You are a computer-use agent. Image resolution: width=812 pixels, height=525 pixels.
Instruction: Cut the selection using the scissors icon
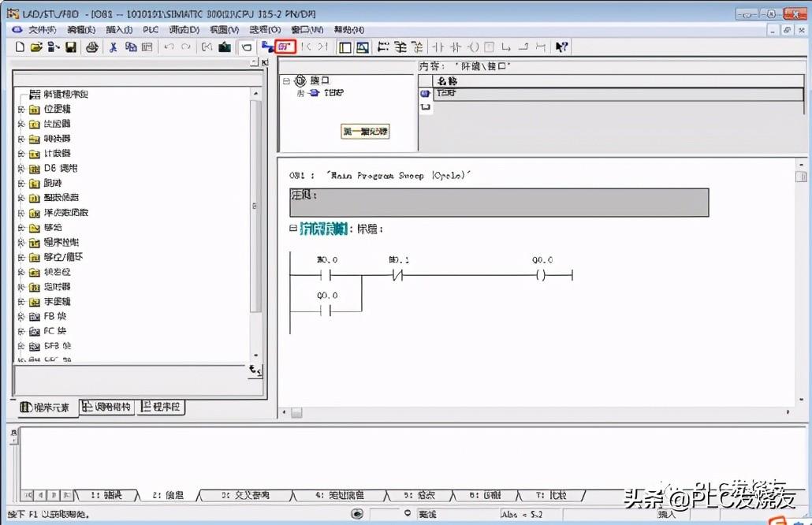(x=113, y=47)
